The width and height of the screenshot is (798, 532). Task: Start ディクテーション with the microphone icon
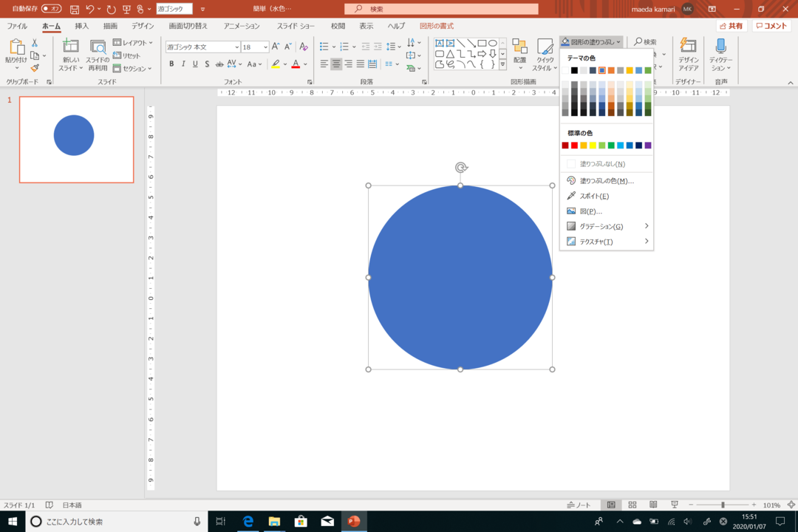pyautogui.click(x=720, y=55)
